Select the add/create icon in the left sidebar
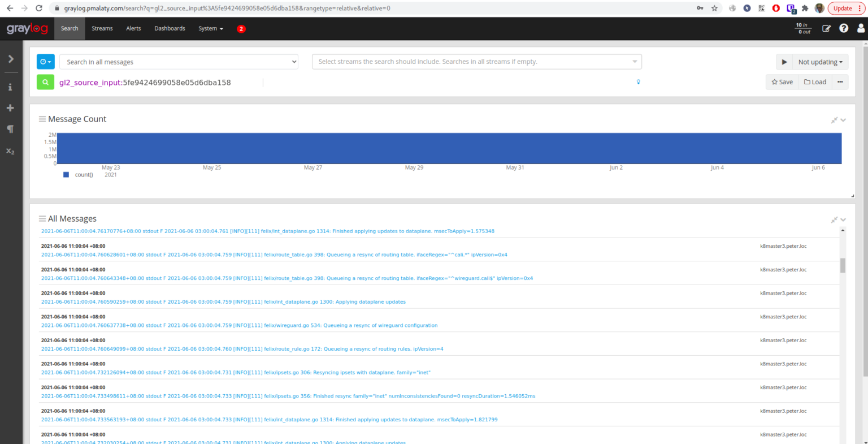Viewport: 868px width, 444px height. pos(10,107)
